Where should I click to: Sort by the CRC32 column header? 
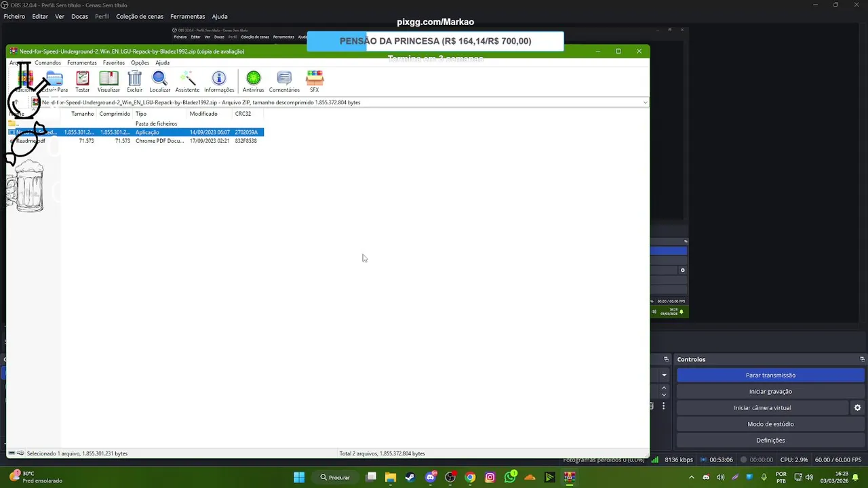tap(248, 114)
